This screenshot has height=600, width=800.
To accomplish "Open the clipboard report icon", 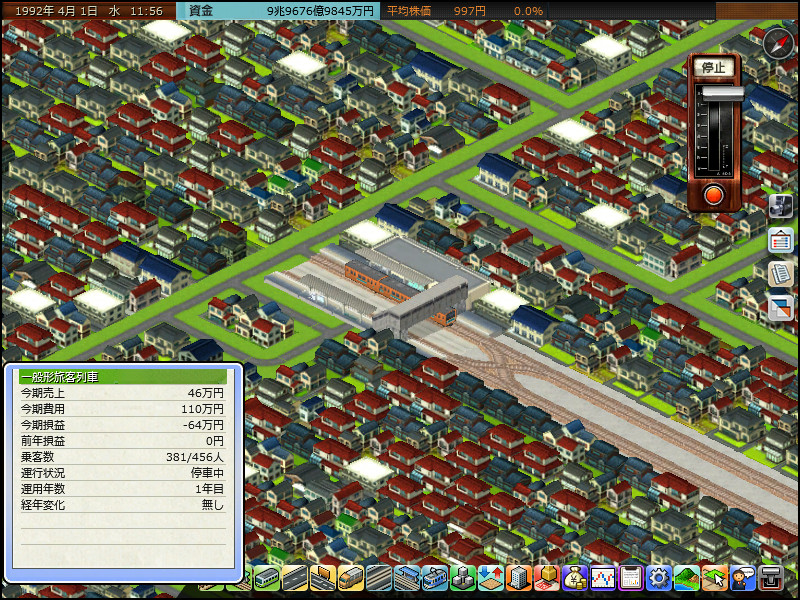I will tap(631, 578).
